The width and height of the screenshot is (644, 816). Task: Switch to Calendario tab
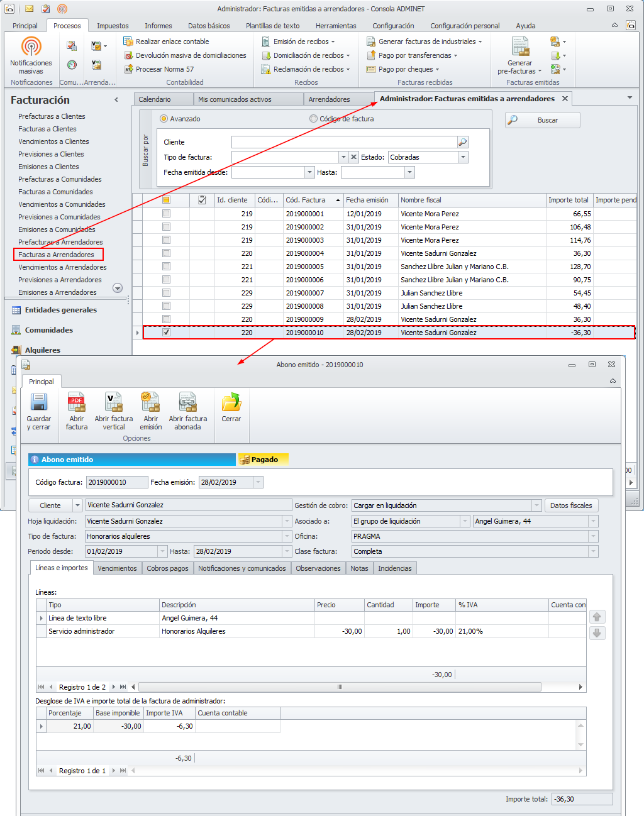click(x=164, y=99)
